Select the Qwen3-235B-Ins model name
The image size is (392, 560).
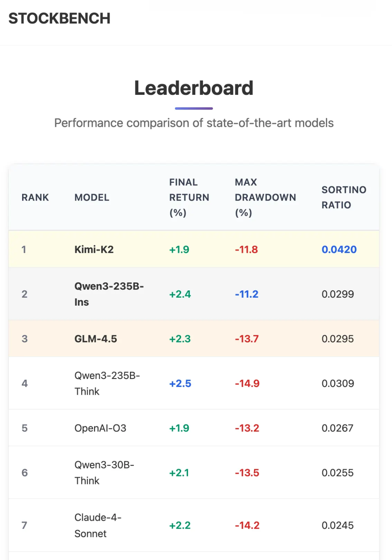coord(109,294)
